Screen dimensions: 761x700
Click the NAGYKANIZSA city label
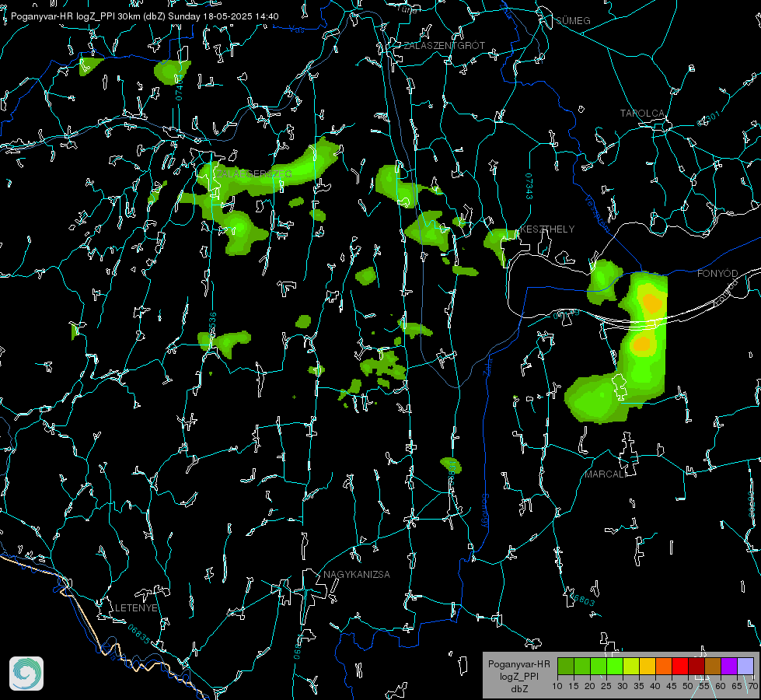(357, 575)
